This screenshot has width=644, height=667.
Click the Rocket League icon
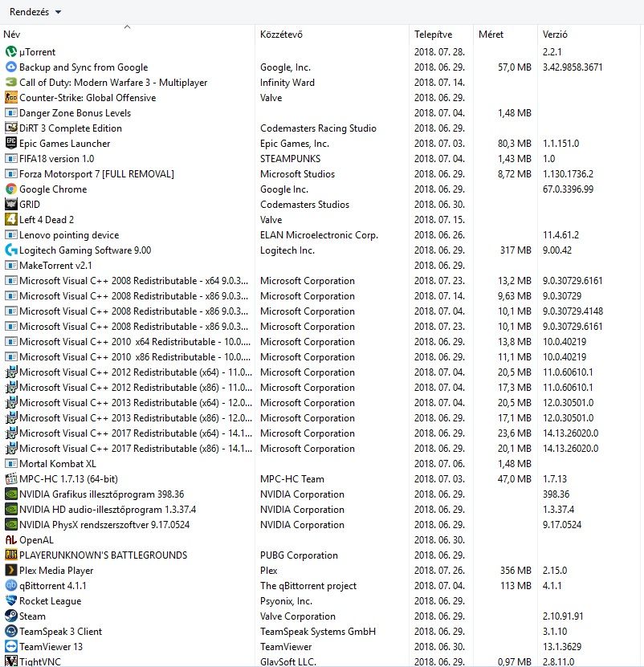click(x=11, y=601)
